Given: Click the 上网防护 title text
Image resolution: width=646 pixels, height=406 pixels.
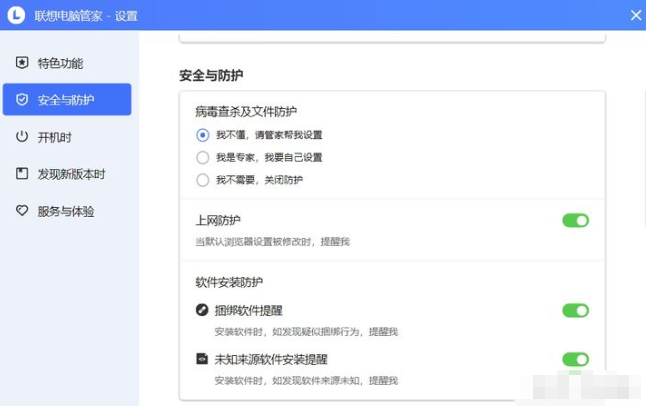Looking at the screenshot, I should 218,221.
